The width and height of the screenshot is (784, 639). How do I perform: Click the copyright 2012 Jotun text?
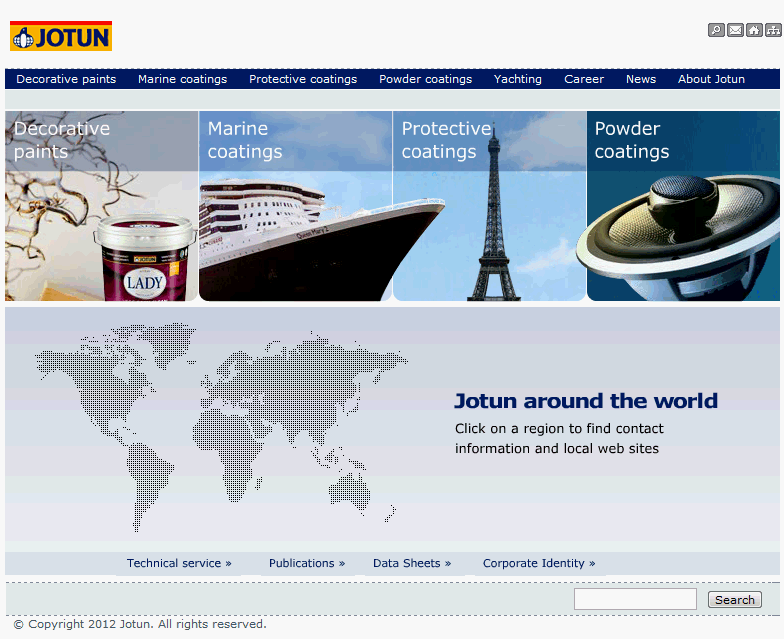coord(140,624)
